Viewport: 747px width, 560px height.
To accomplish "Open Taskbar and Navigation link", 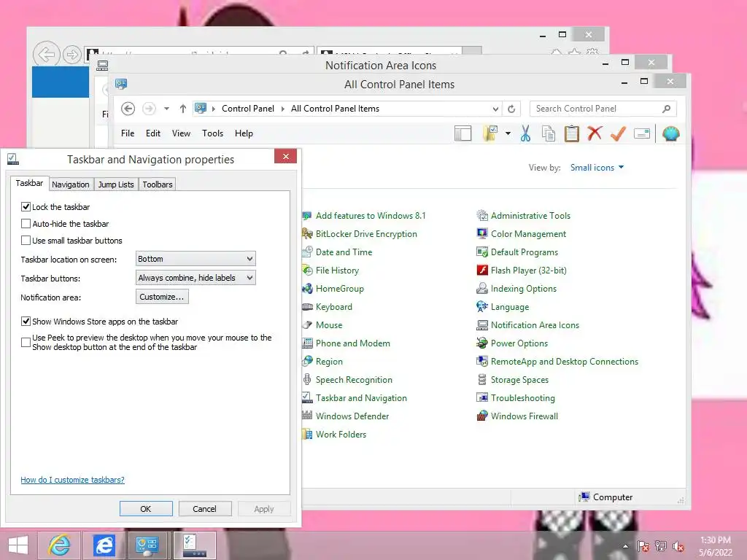I will tap(361, 397).
